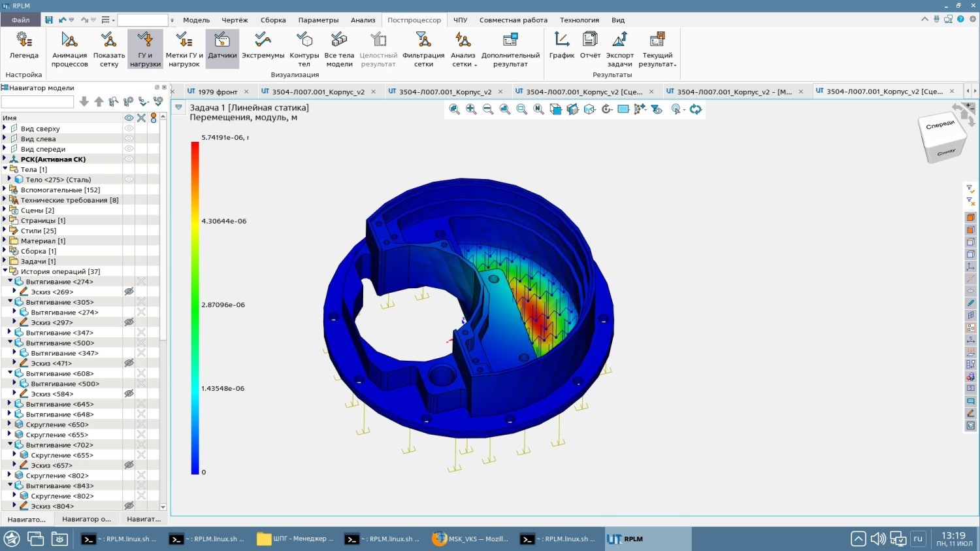Click the 'Спереди' face of view cube
980x551 pixels.
[x=939, y=125]
